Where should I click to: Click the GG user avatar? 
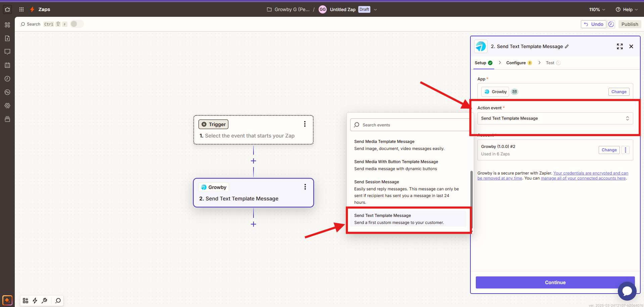pyautogui.click(x=323, y=9)
